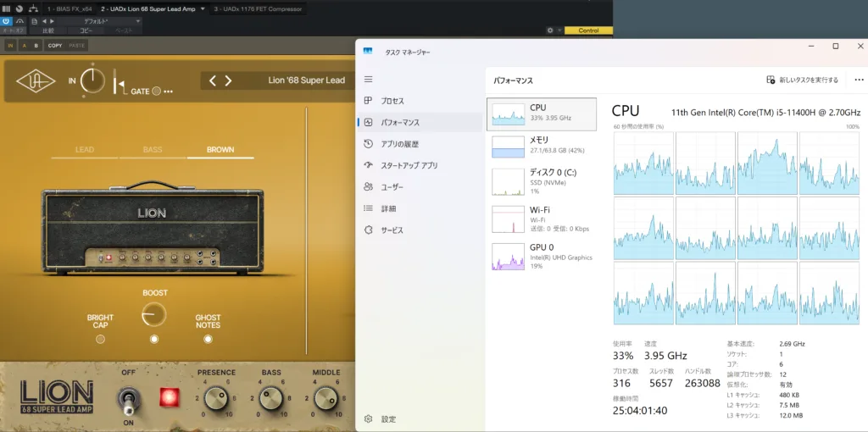This screenshot has height=432, width=868.
Task: Adjust the MIDDLE tone knob
Action: pyautogui.click(x=325, y=398)
